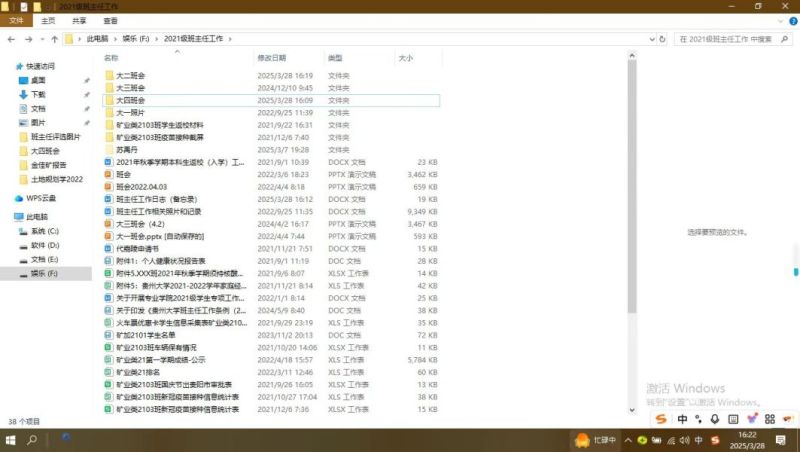Switch to the 查看 ribbon tab
Screen dimensions: 800x452
pos(110,20)
